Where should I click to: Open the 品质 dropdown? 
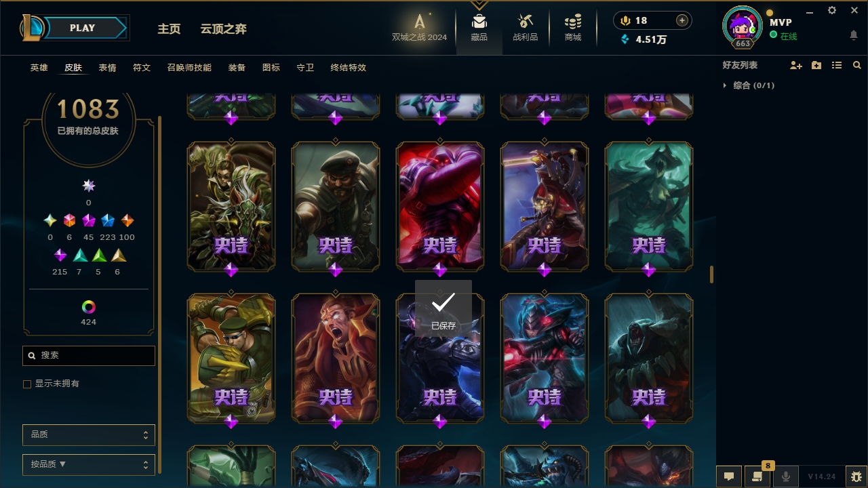click(89, 435)
